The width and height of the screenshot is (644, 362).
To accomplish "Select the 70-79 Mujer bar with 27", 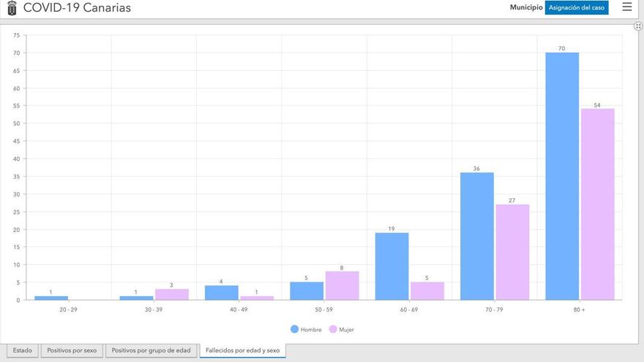I will click(512, 252).
